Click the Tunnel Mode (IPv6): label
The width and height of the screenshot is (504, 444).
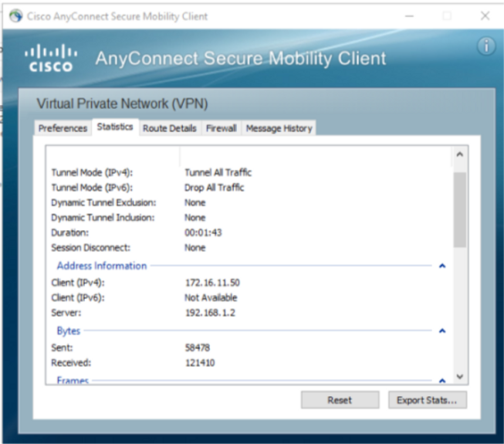coord(92,188)
